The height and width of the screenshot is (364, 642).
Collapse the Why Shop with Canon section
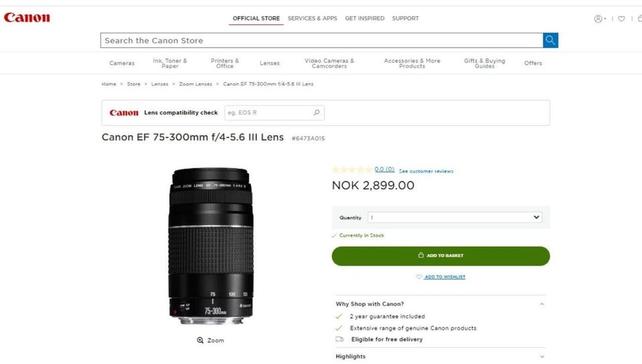(x=542, y=304)
